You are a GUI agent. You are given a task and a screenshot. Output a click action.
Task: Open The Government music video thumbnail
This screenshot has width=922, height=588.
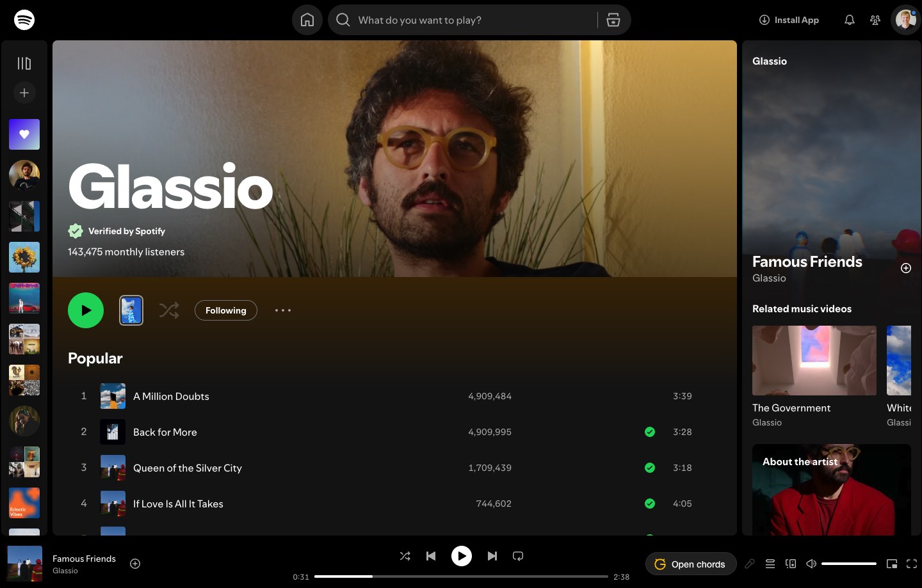click(814, 360)
